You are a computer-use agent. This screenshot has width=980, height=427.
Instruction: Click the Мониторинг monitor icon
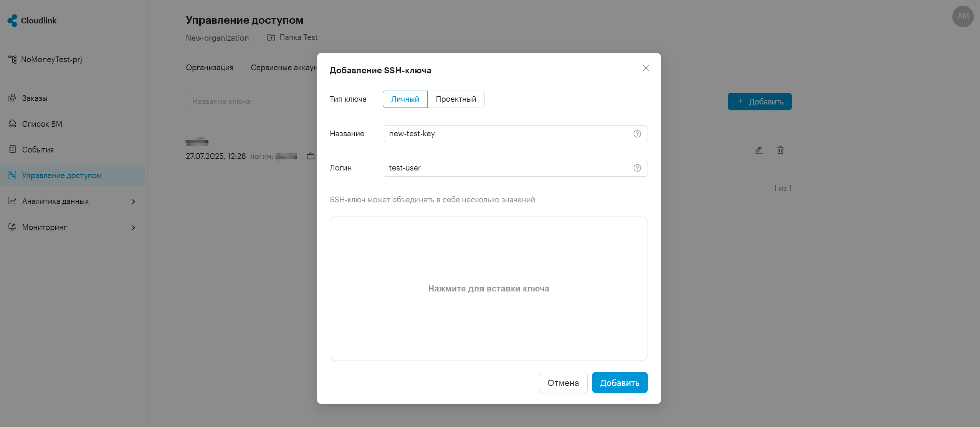pos(12,227)
